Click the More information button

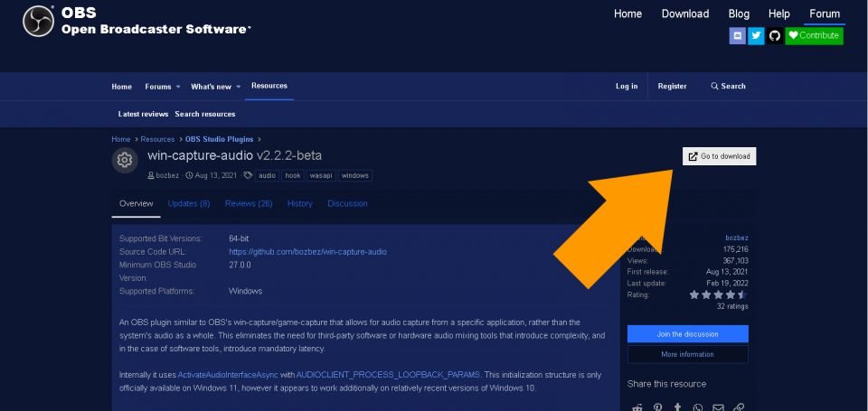coord(687,355)
